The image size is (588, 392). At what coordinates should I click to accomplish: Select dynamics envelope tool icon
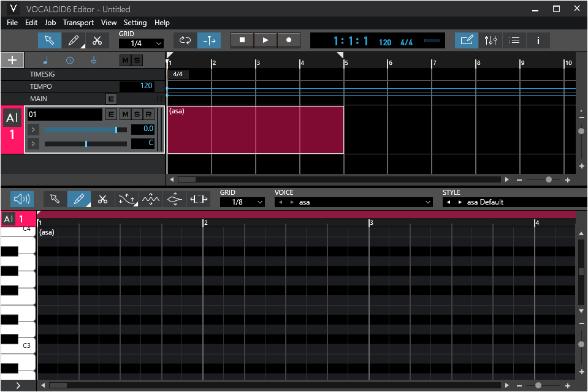click(174, 199)
